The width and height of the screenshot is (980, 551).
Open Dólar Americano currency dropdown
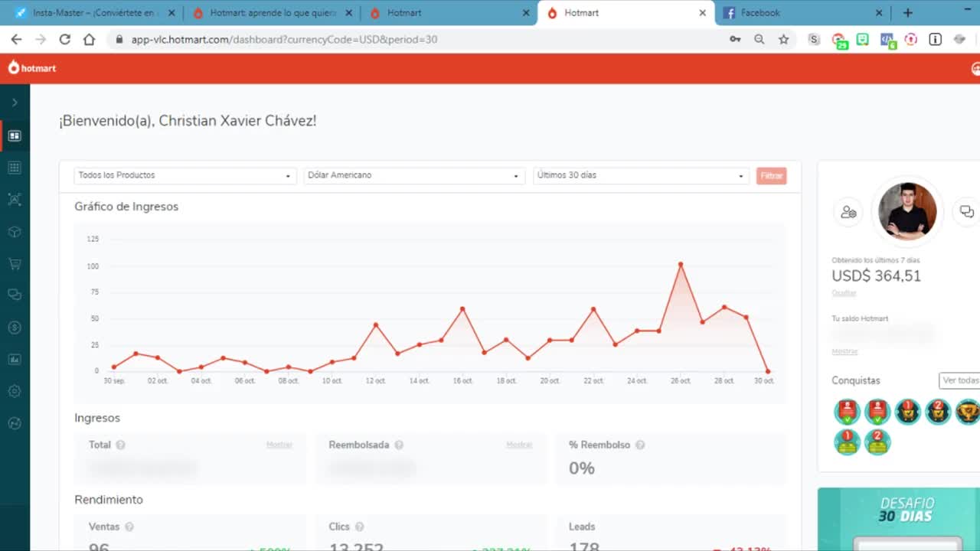point(414,175)
